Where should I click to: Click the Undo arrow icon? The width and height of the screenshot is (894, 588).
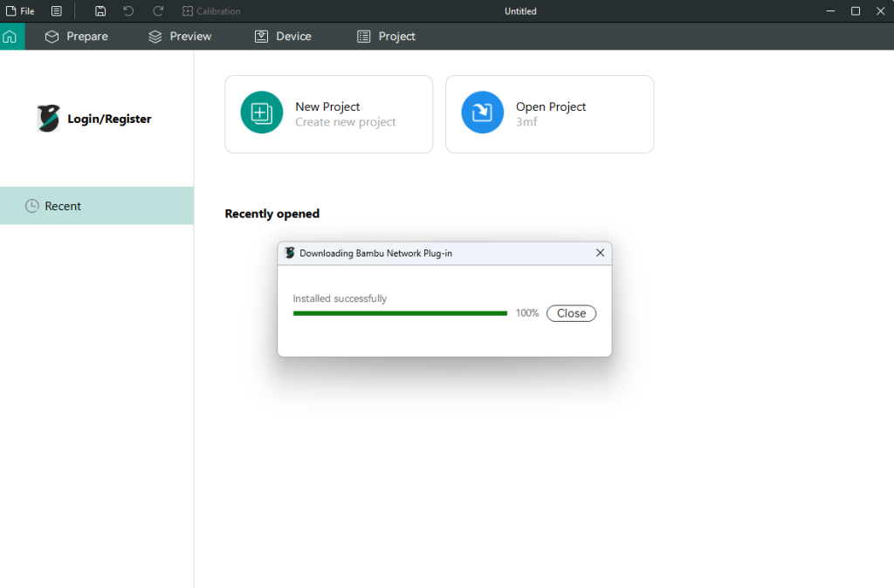click(128, 11)
